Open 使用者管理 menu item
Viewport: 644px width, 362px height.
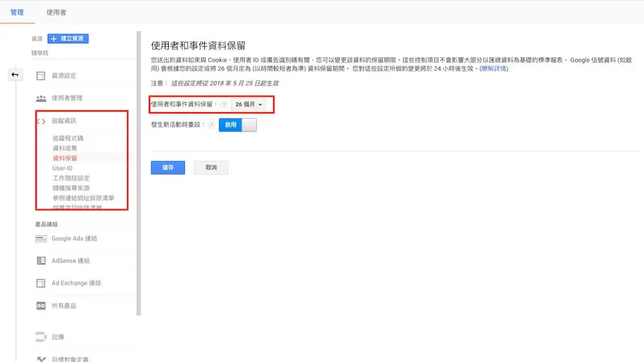pos(67,98)
